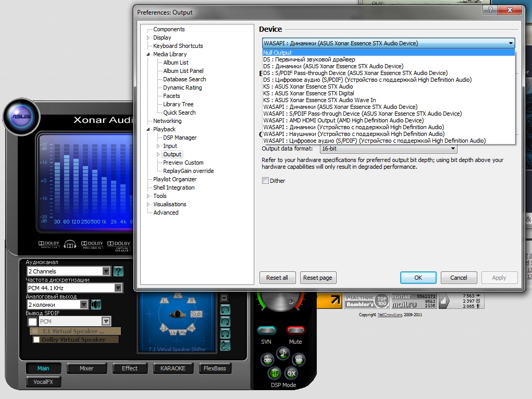Image resolution: width=532 pixels, height=399 pixels.
Task: Click the Xonar volume knob
Action: 280,300
